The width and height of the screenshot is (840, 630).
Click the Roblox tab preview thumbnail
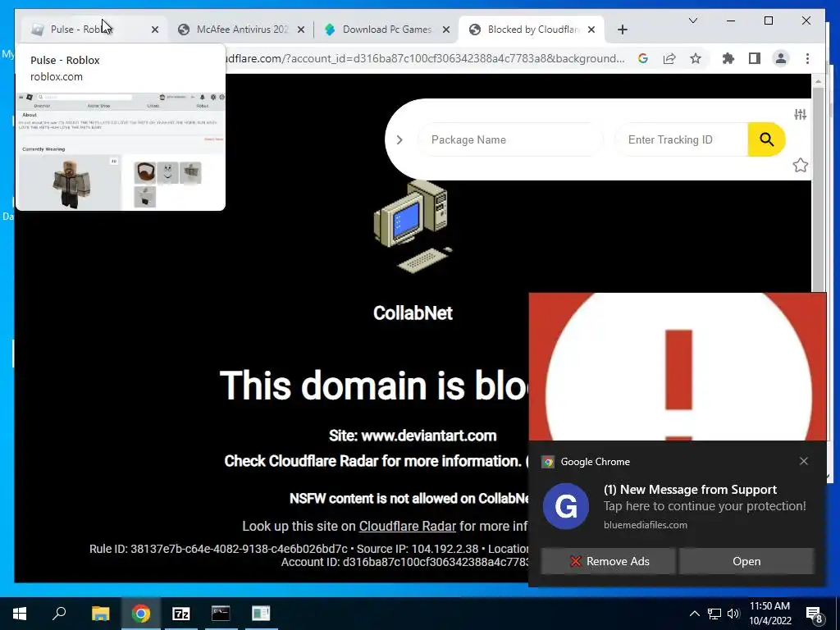[121, 151]
